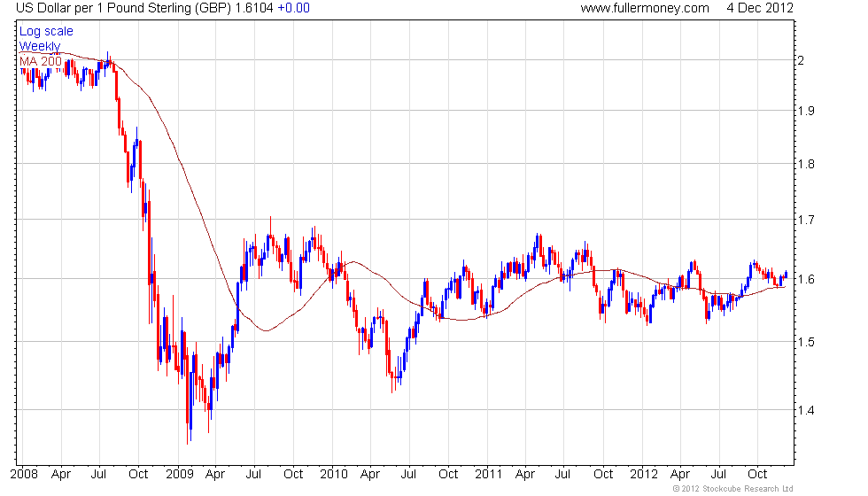Click the x-axis 'Jul' label following 2011
This screenshot has width=868, height=496.
[563, 474]
